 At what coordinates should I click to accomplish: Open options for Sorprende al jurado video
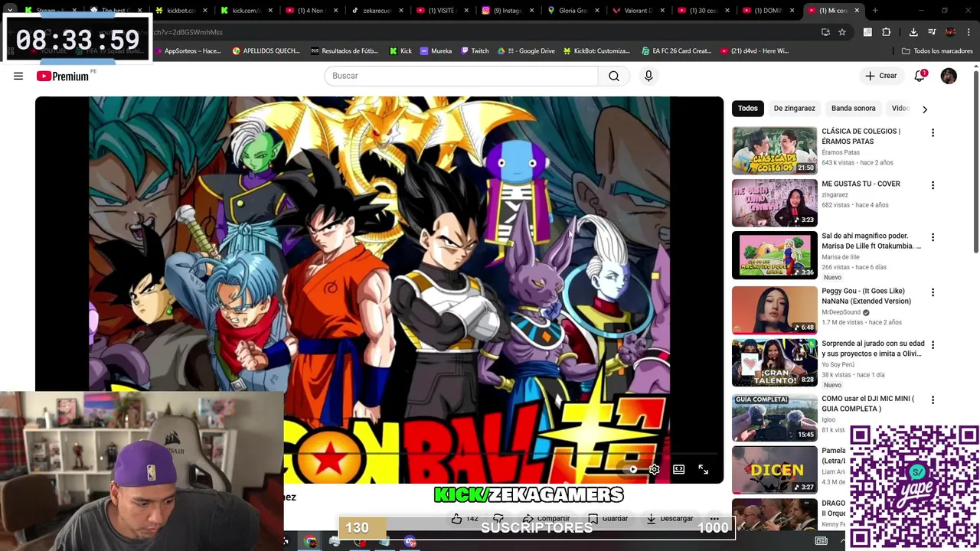(933, 345)
